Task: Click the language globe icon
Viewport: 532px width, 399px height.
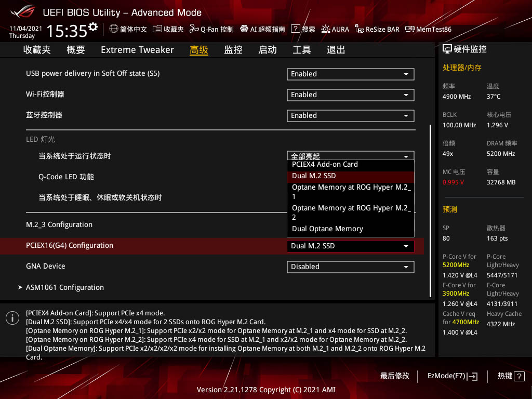Action: click(x=114, y=29)
